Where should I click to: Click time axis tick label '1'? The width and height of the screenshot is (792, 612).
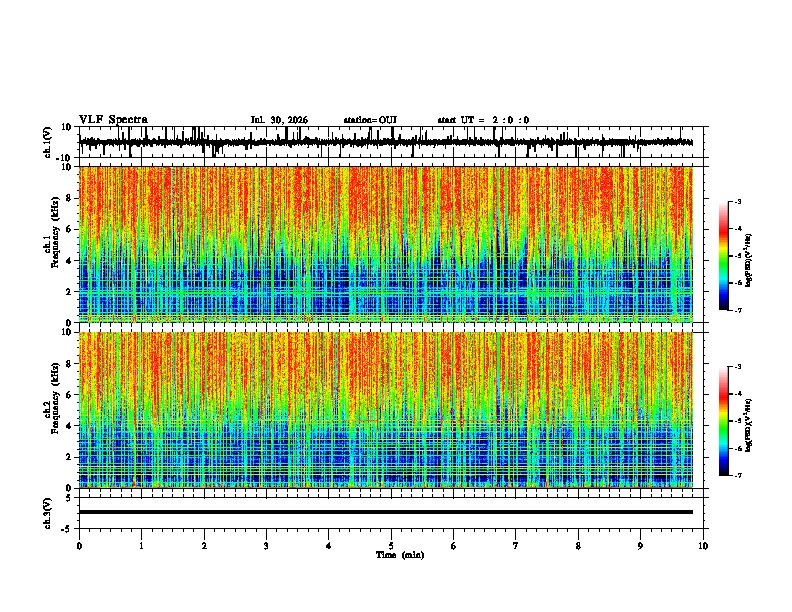141,546
